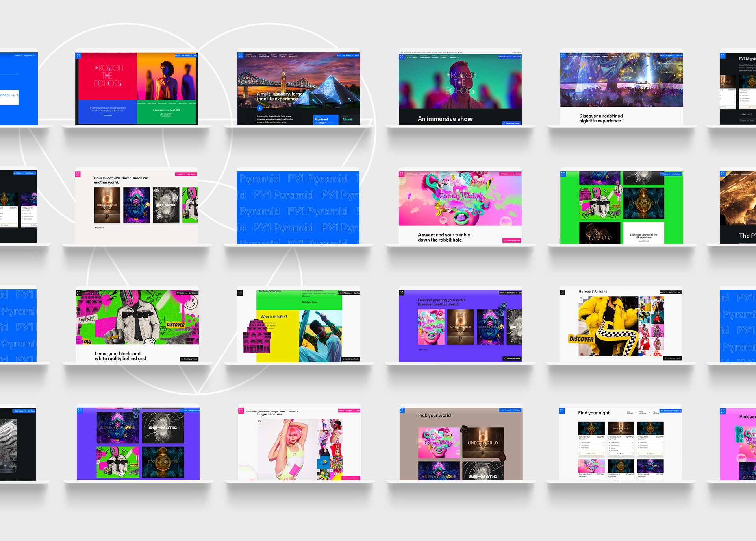Click 'Get your tickets' button on green panel
This screenshot has width=756, height=541.
tap(166, 115)
